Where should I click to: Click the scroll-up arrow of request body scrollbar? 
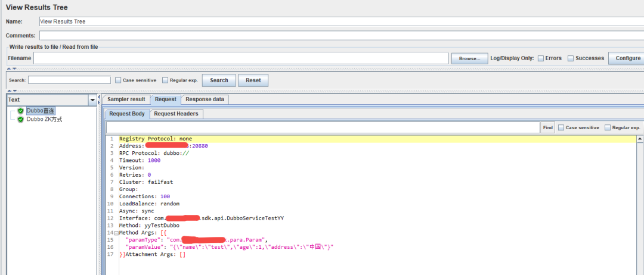tap(639, 140)
